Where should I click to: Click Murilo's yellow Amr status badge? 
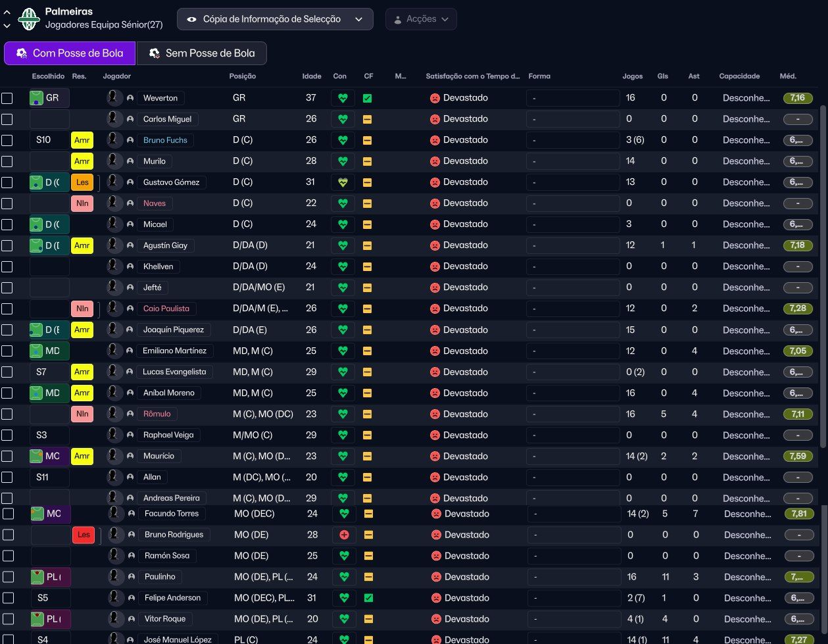tap(82, 161)
